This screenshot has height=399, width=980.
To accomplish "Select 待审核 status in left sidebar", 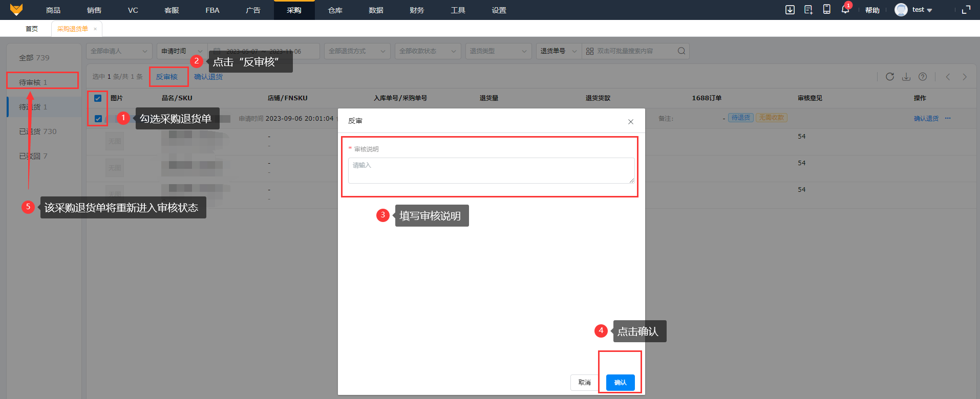I will [33, 82].
